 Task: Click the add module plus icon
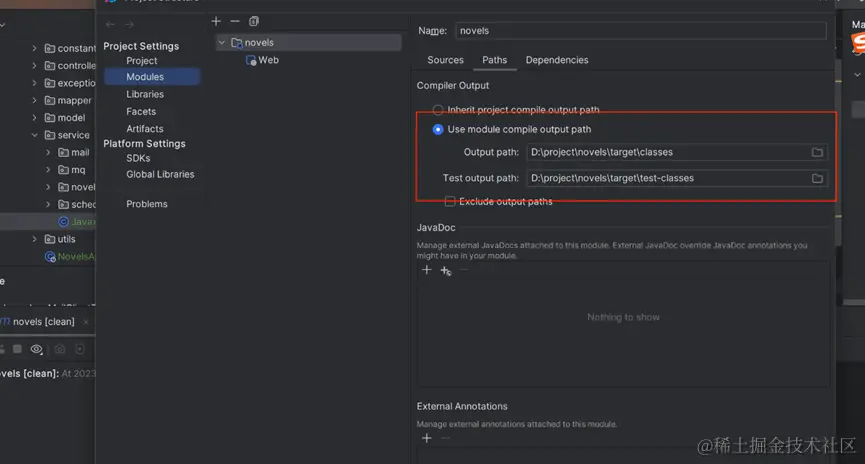click(x=216, y=21)
